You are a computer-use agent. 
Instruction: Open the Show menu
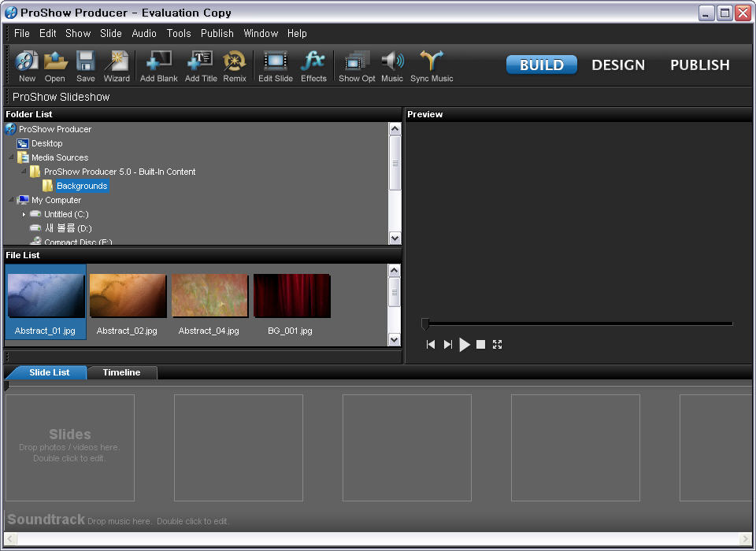point(78,33)
